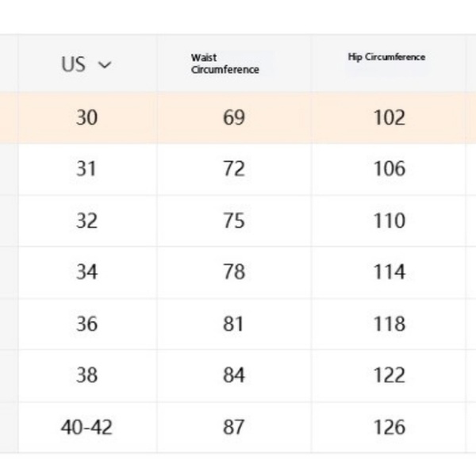Select US size 32 cell
The height and width of the screenshot is (476, 476).
[86, 221]
